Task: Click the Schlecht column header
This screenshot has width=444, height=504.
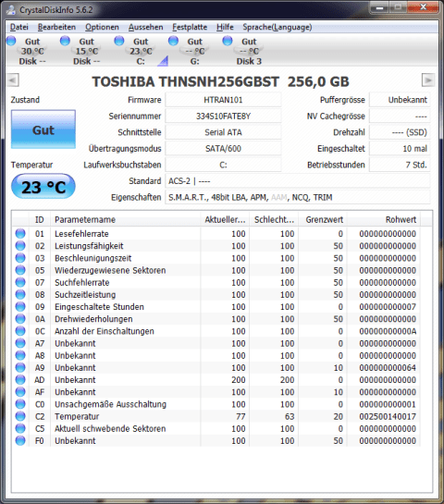Action: (x=274, y=219)
